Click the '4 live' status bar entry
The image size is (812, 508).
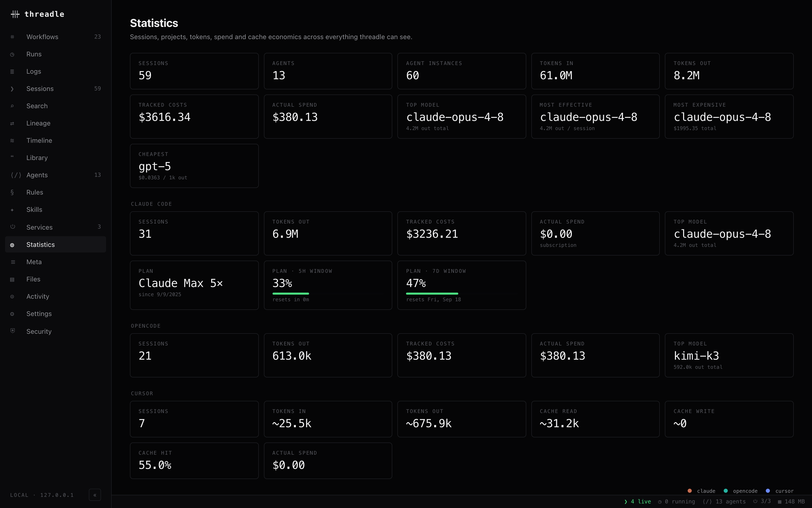point(637,502)
